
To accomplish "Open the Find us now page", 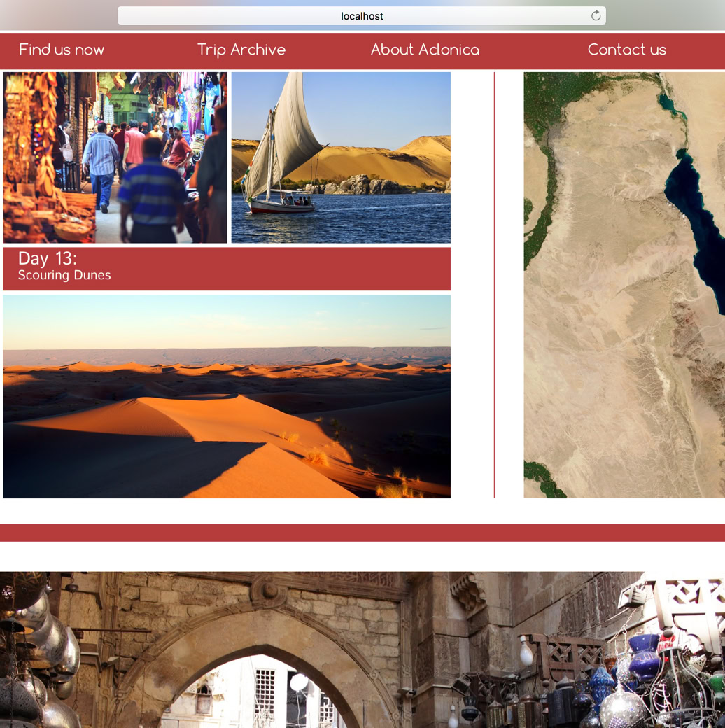I will point(62,50).
